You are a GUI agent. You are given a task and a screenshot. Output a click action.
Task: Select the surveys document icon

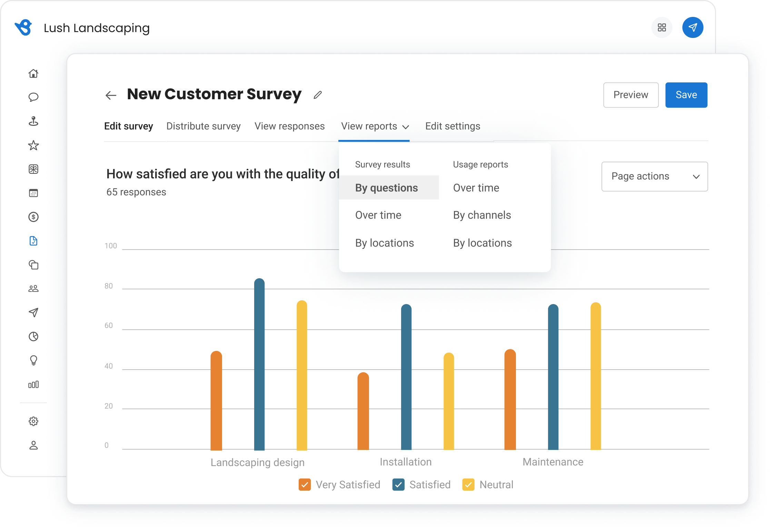pos(33,241)
